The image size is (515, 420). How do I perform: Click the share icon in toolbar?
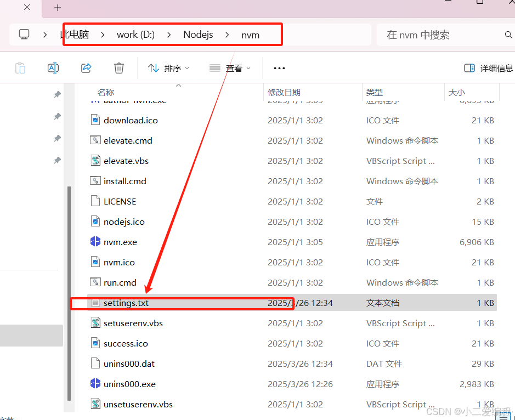tap(86, 68)
